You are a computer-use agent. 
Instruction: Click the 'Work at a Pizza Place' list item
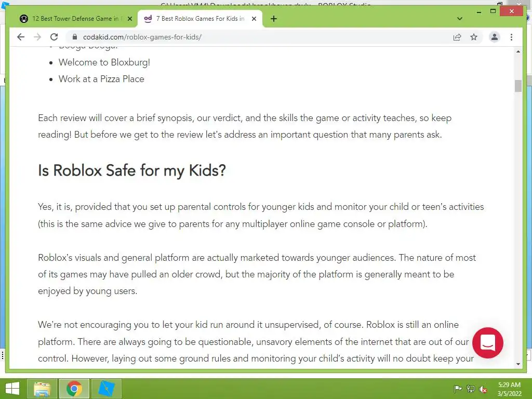tap(101, 79)
